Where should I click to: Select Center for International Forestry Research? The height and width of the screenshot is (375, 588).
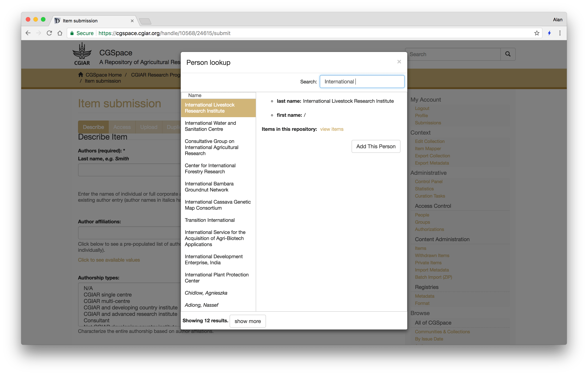point(218,168)
